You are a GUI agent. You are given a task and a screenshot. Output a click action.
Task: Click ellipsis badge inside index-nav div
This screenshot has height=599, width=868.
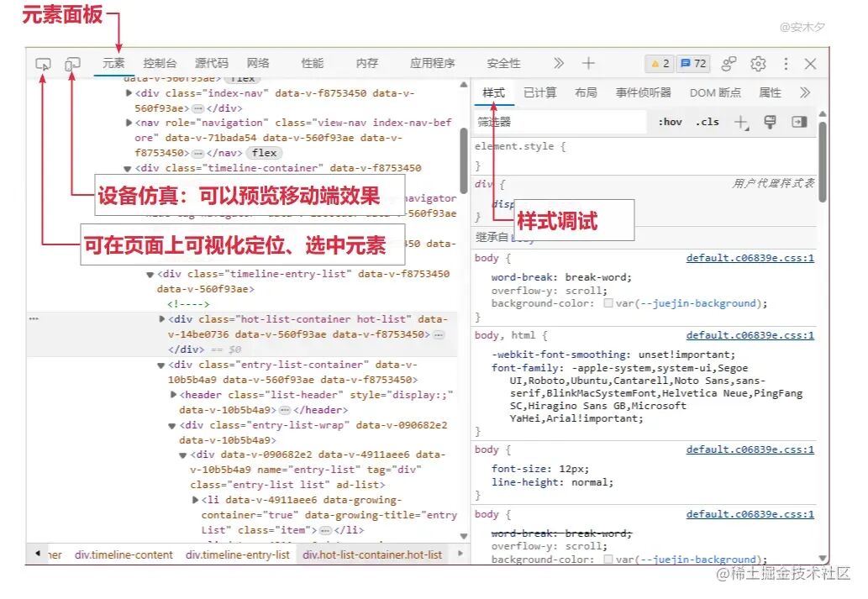point(198,108)
